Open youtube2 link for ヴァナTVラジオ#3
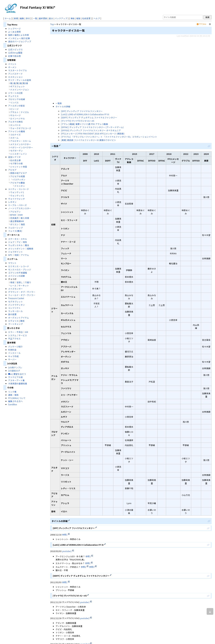 (85, 618)
